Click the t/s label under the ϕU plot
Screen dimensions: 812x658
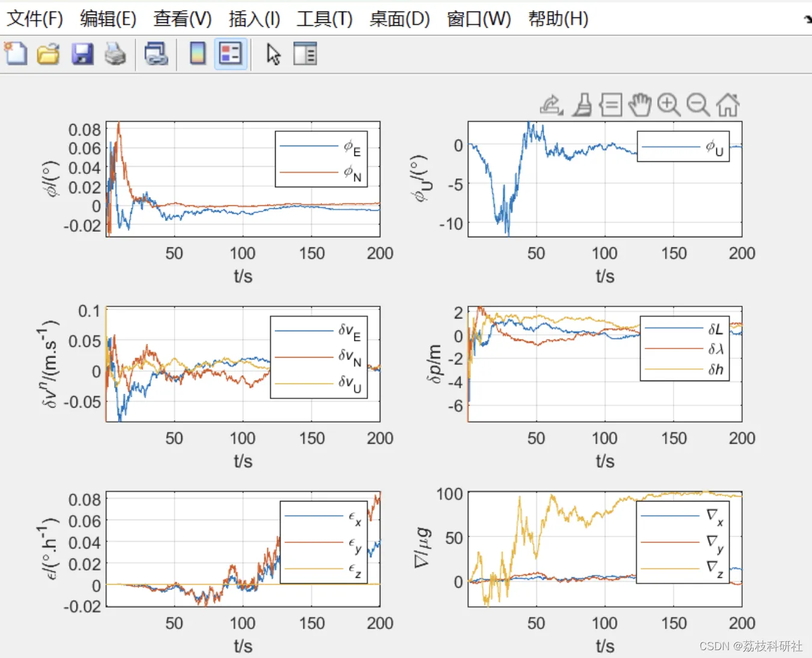click(605, 276)
